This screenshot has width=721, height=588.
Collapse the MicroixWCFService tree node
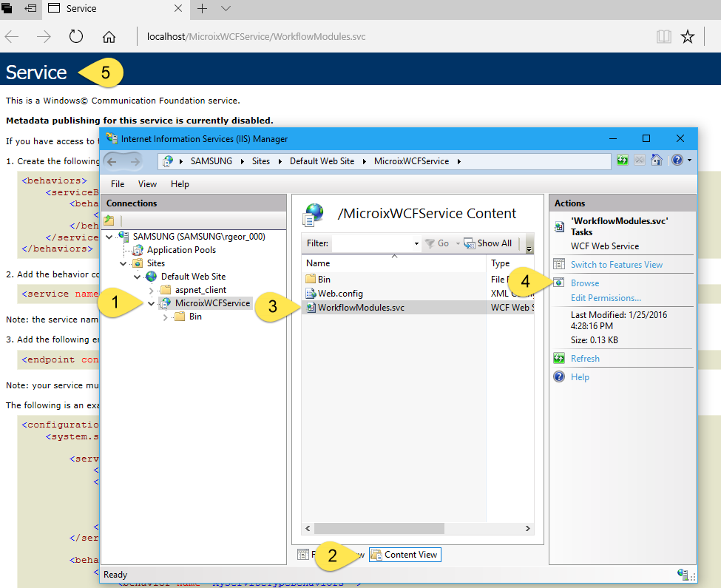tap(152, 303)
